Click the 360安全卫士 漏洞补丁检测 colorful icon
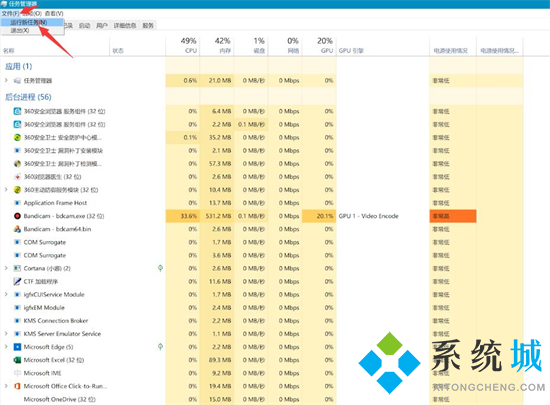The width and height of the screenshot is (550, 405). coord(17,164)
